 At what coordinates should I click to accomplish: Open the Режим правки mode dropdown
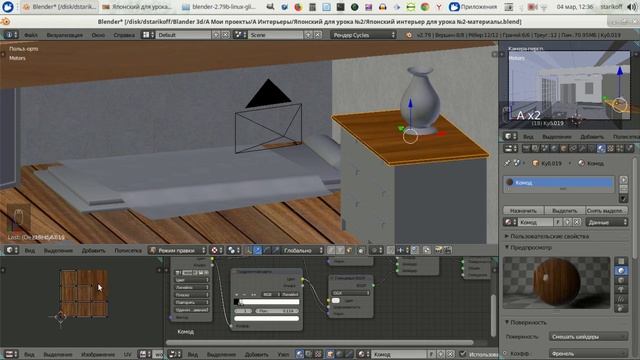(x=178, y=250)
